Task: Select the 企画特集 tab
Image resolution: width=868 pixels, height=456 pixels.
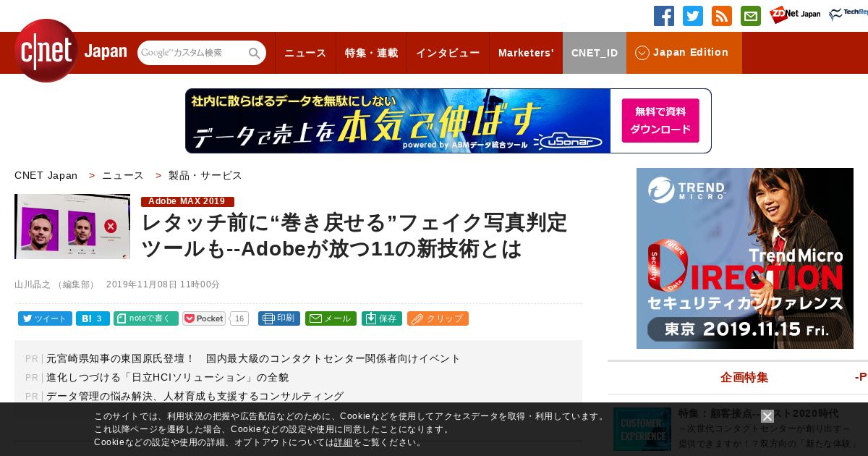Action: (x=744, y=377)
